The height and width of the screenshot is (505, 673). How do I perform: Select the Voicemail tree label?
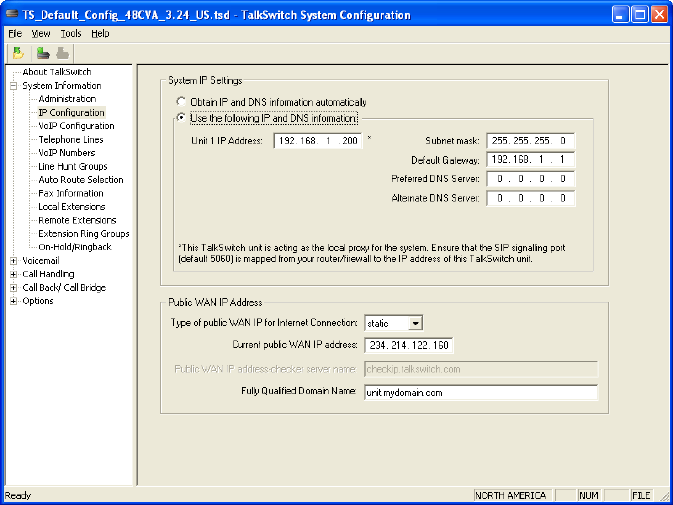click(x=41, y=261)
